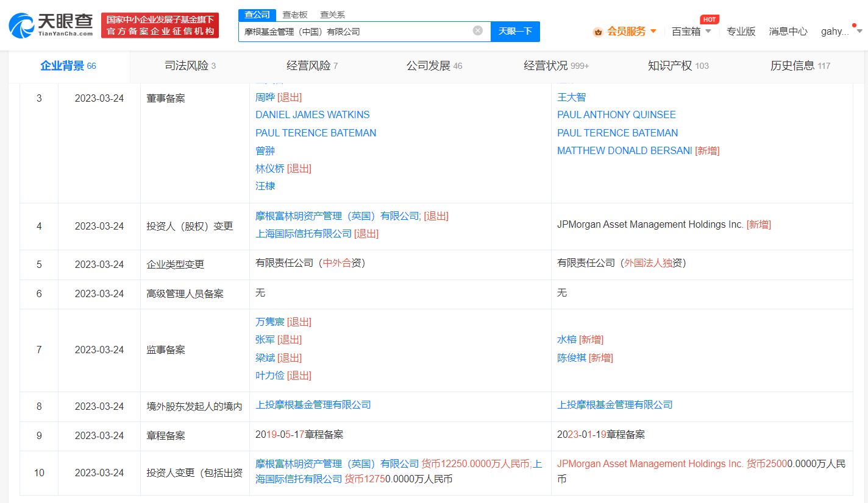The image size is (868, 503).
Task: Select the 查老板 search tab
Action: (x=295, y=15)
